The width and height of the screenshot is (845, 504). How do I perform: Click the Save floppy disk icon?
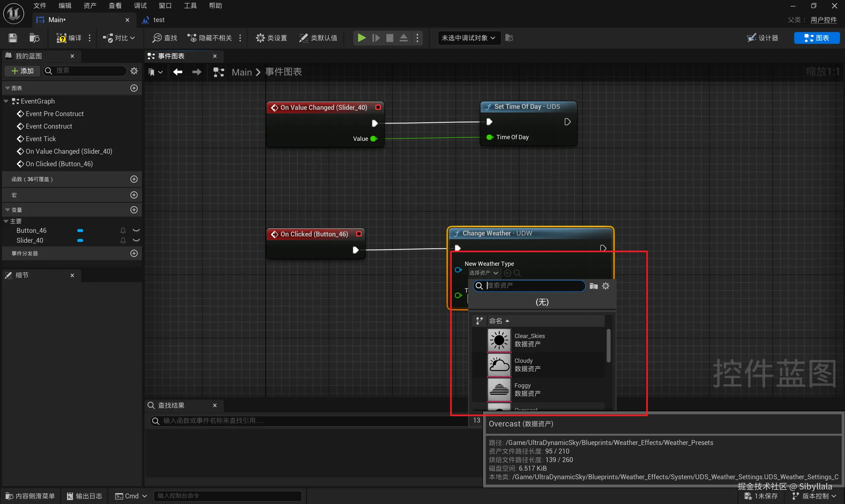13,38
